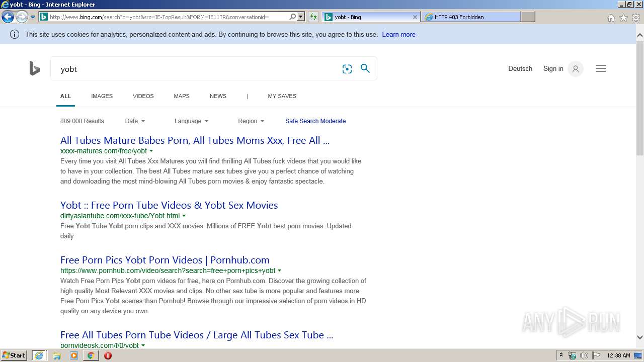Click the Action Center flag tray icon

596,355
